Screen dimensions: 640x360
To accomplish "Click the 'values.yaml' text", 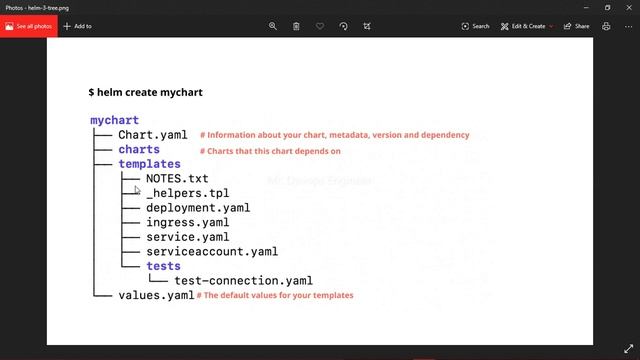I will point(156,295).
